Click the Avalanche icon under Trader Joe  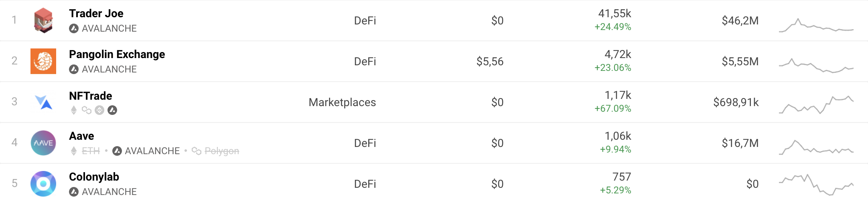(74, 28)
